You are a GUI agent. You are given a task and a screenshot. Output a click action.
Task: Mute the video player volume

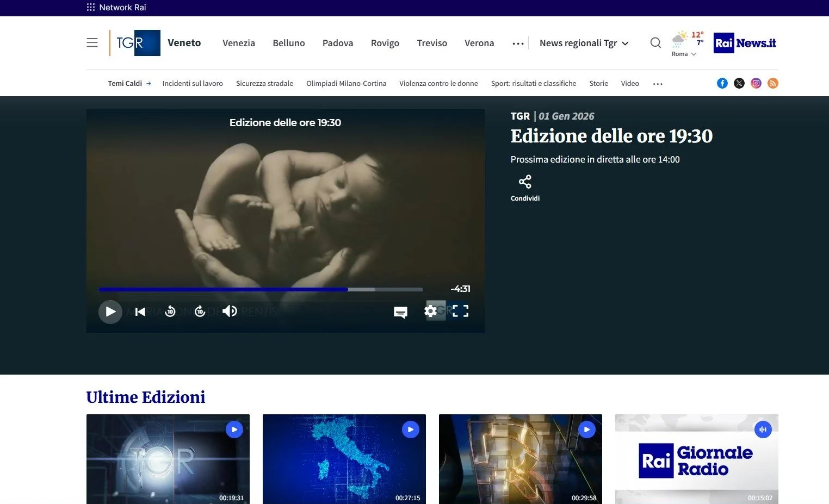click(x=230, y=311)
